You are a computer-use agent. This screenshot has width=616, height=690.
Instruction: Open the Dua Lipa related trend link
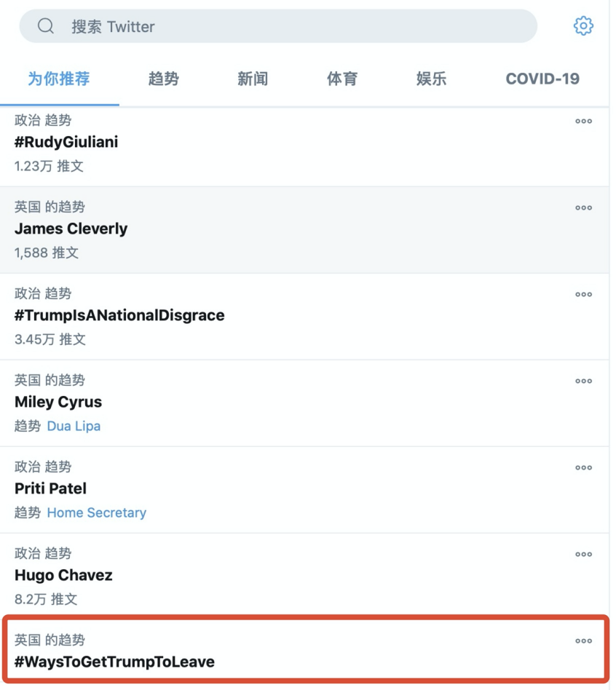click(x=74, y=426)
